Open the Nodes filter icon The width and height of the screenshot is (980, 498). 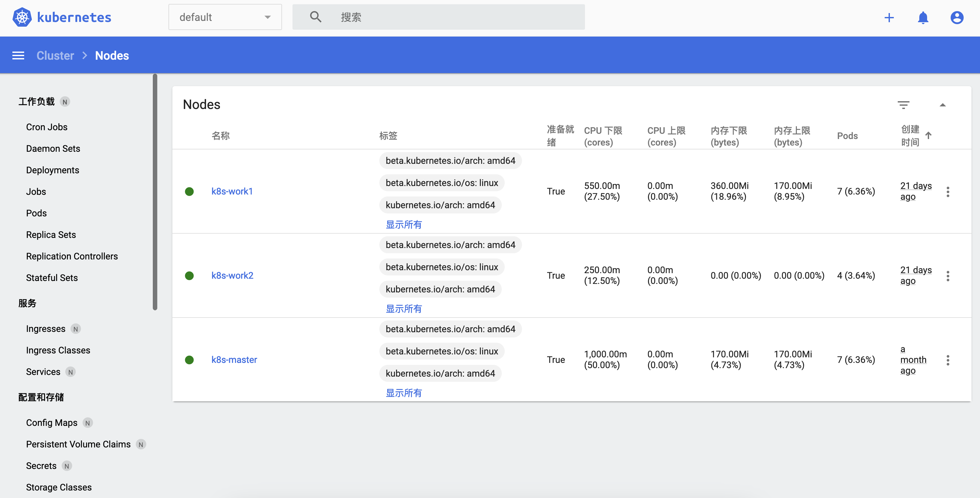(x=903, y=105)
